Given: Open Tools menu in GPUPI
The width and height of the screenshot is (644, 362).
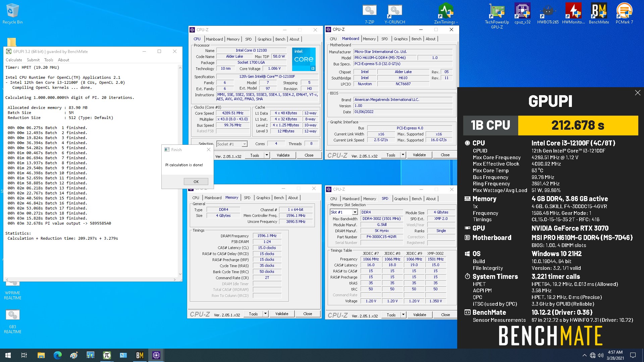Looking at the screenshot, I should [49, 60].
